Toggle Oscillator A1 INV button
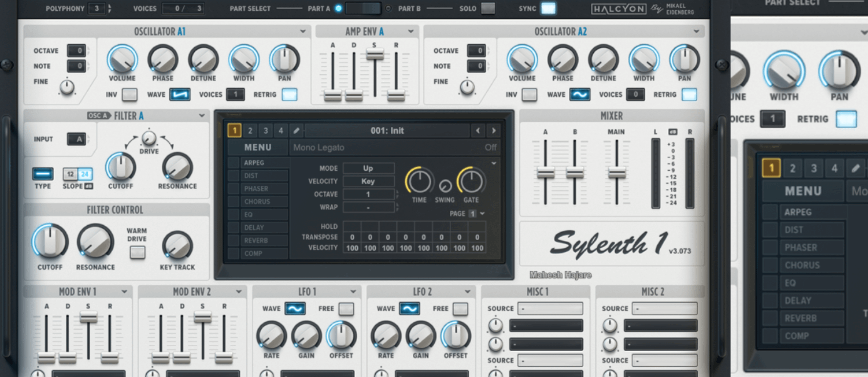 pyautogui.click(x=129, y=94)
